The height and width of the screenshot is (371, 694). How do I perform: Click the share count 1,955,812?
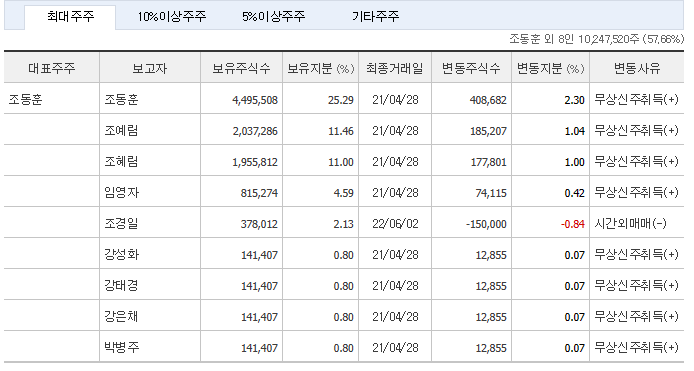tap(255, 162)
